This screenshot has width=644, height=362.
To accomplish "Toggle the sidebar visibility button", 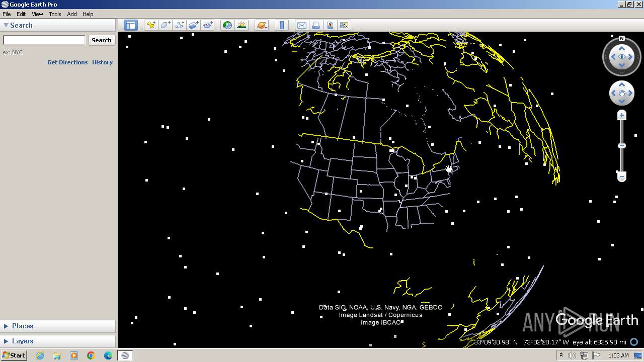I will tap(131, 25).
